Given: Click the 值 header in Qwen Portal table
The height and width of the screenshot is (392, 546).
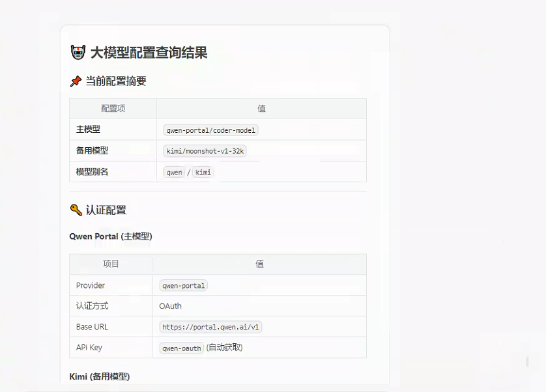Looking at the screenshot, I should 260,264.
